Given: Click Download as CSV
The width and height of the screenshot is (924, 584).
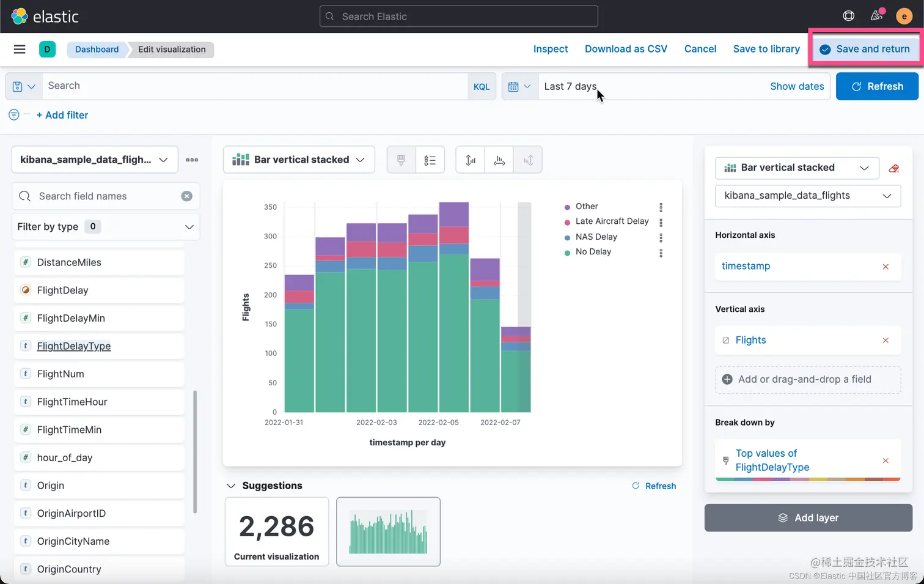Looking at the screenshot, I should pyautogui.click(x=626, y=49).
